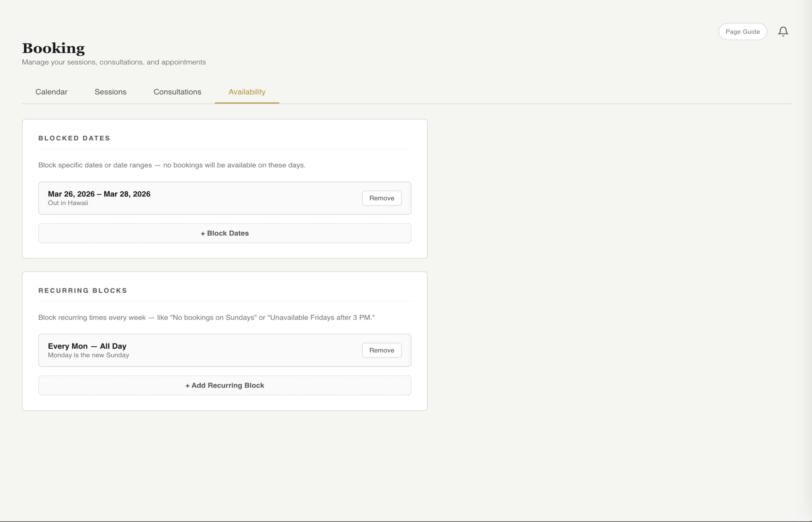The width and height of the screenshot is (812, 522).
Task: Click + Add Recurring Block
Action: pyautogui.click(x=224, y=385)
